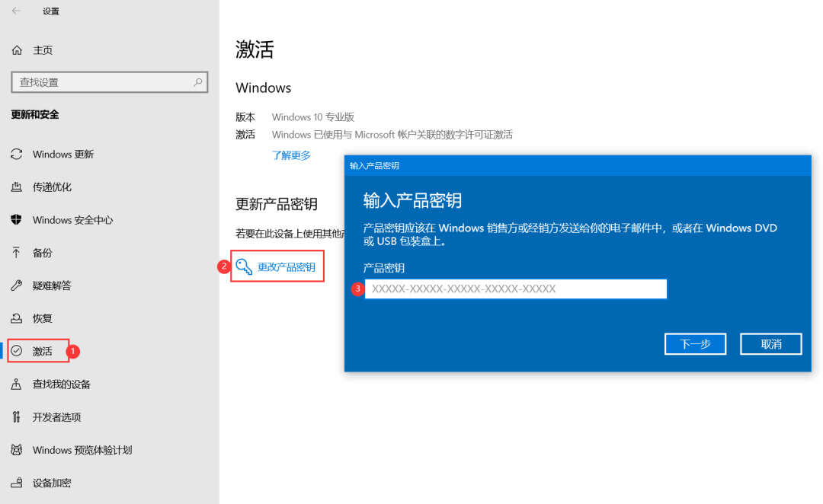Click the 输入产品密钥 dialog title bar
The width and height of the screenshot is (823, 504).
578,166
